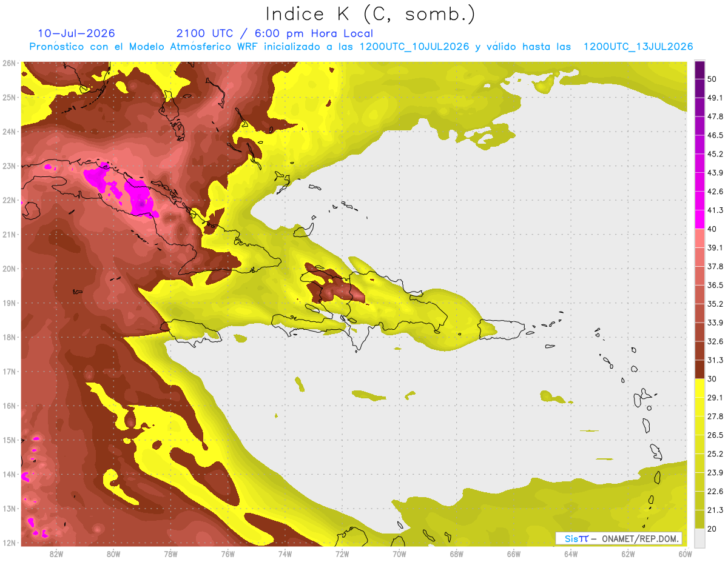
Task: Click the darkest purple swatch above 50
Action: point(699,70)
